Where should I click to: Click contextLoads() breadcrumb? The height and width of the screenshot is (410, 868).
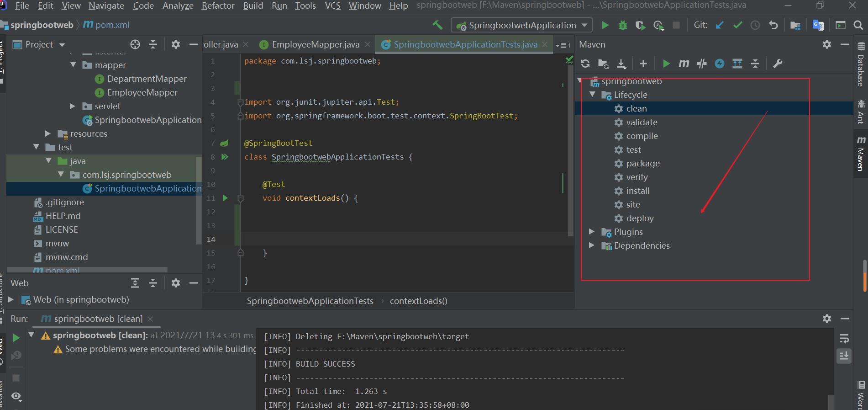point(419,301)
